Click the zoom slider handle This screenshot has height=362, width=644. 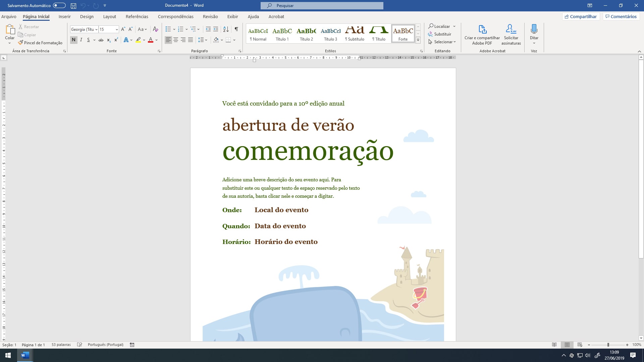point(608,345)
